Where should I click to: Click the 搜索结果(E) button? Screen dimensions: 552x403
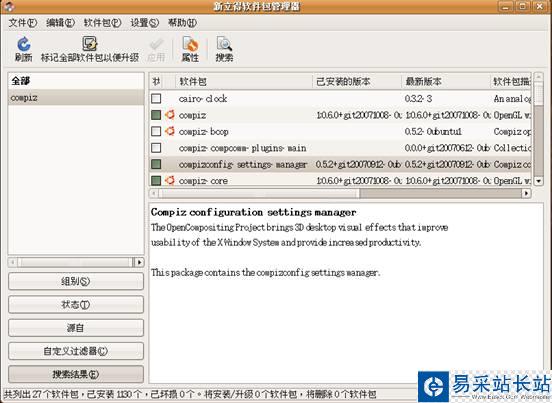pyautogui.click(x=76, y=374)
